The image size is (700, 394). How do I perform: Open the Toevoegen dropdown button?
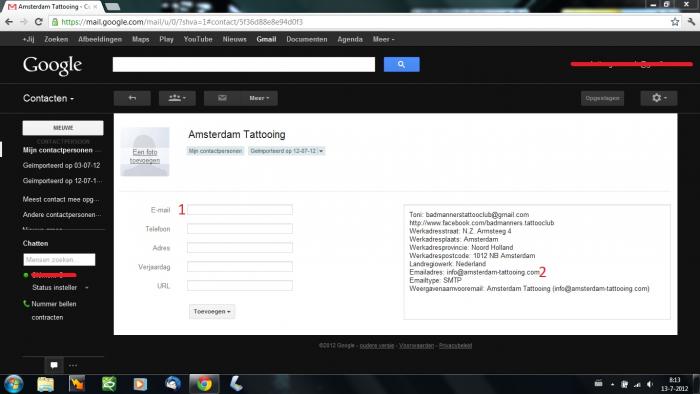tap(212, 311)
